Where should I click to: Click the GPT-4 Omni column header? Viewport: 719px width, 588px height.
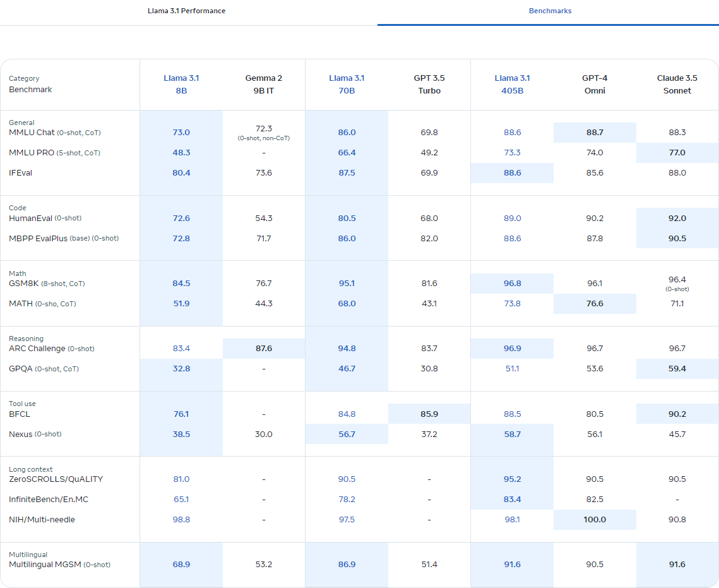[595, 85]
